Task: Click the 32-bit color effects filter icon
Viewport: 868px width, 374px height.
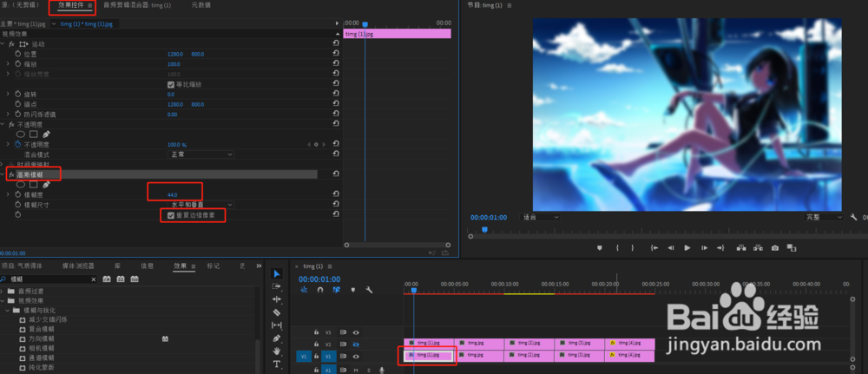Action: click(121, 279)
